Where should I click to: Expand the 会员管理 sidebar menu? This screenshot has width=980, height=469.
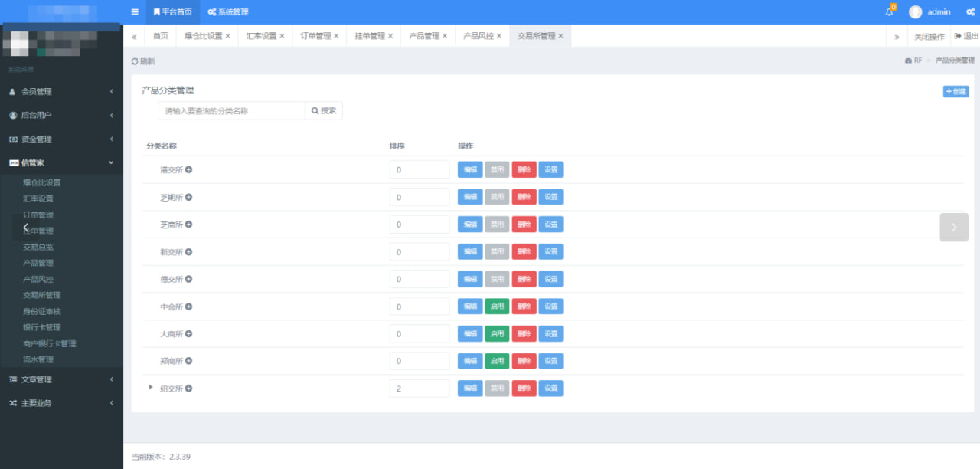[61, 92]
